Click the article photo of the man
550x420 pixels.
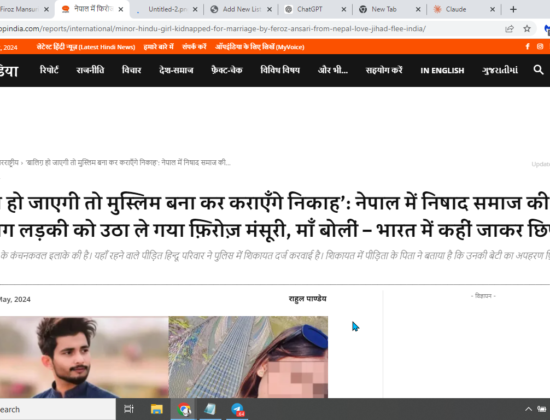point(84,357)
